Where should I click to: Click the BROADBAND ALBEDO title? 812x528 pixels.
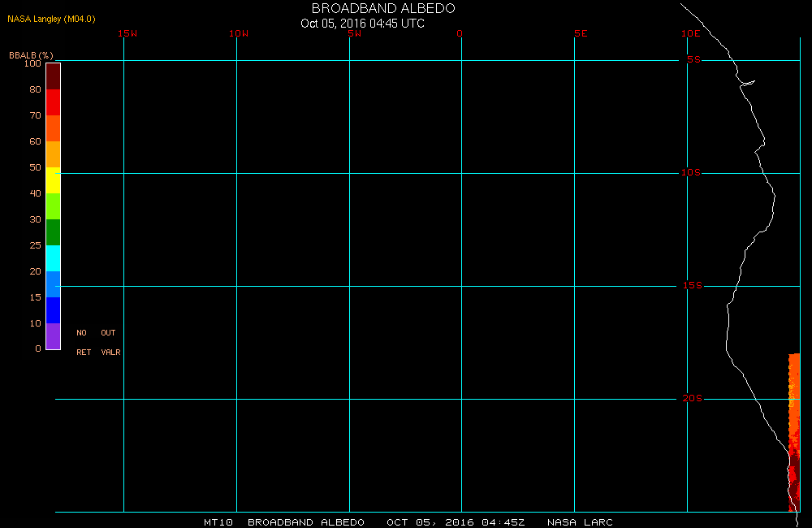pyautogui.click(x=383, y=8)
